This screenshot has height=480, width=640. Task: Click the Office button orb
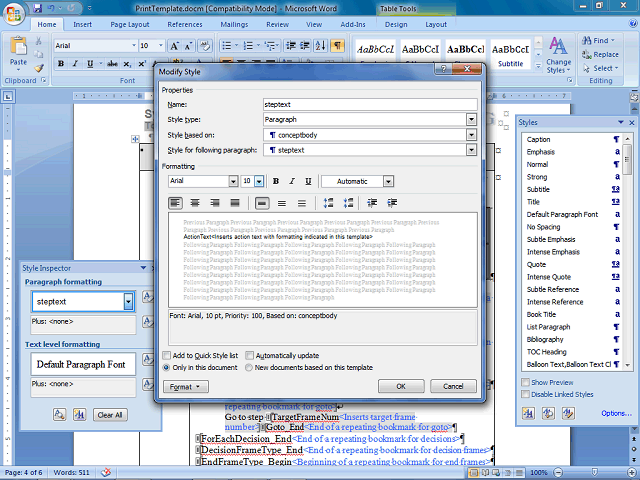[13, 15]
